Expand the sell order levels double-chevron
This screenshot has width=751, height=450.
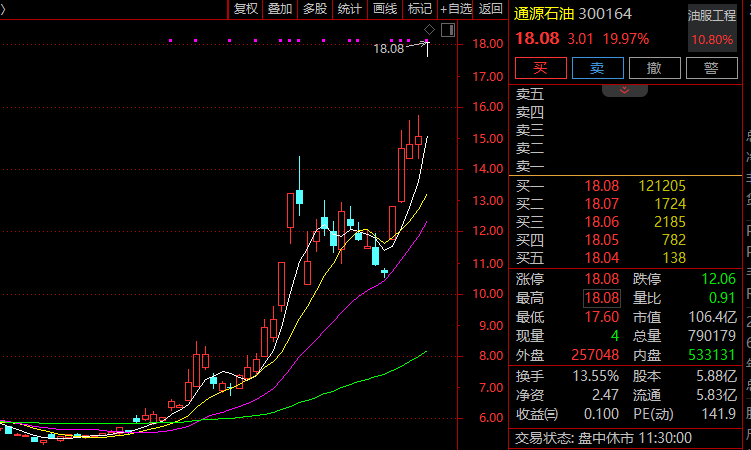tap(626, 91)
